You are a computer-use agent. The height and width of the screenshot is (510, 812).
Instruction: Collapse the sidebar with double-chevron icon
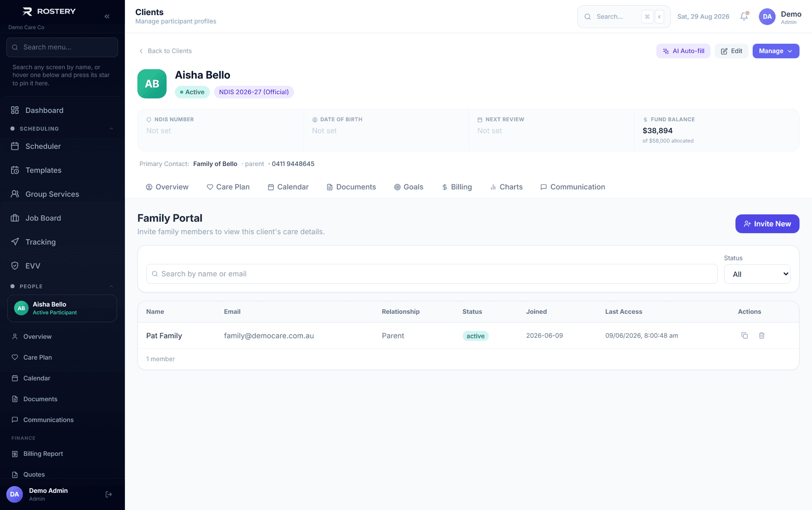click(x=107, y=17)
